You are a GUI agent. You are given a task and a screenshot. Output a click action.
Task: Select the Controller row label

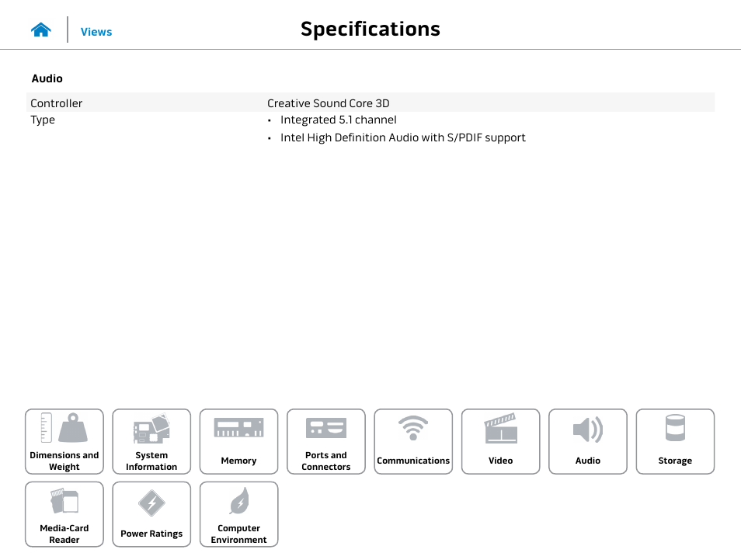pos(56,103)
